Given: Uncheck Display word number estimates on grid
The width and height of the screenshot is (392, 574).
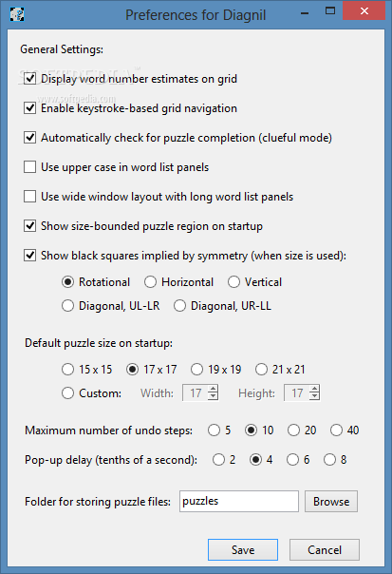Looking at the screenshot, I should [x=30, y=79].
